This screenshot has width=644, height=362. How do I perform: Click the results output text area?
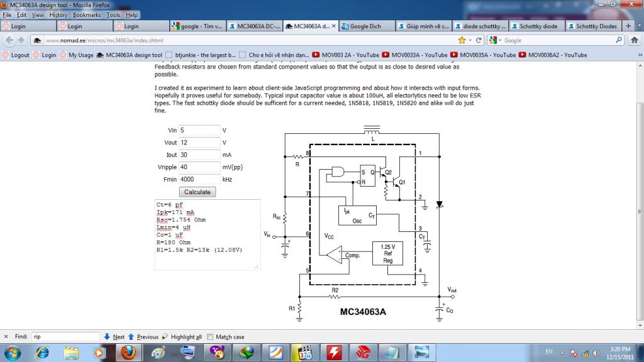coord(208,235)
